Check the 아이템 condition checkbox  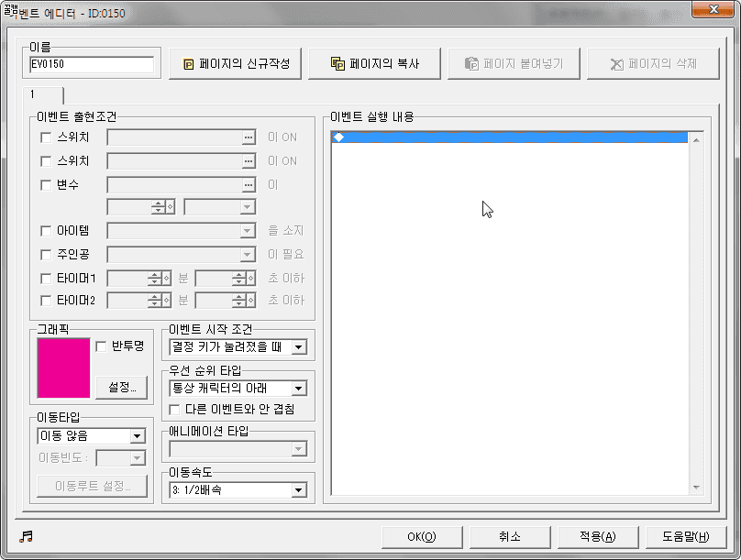coord(46,231)
